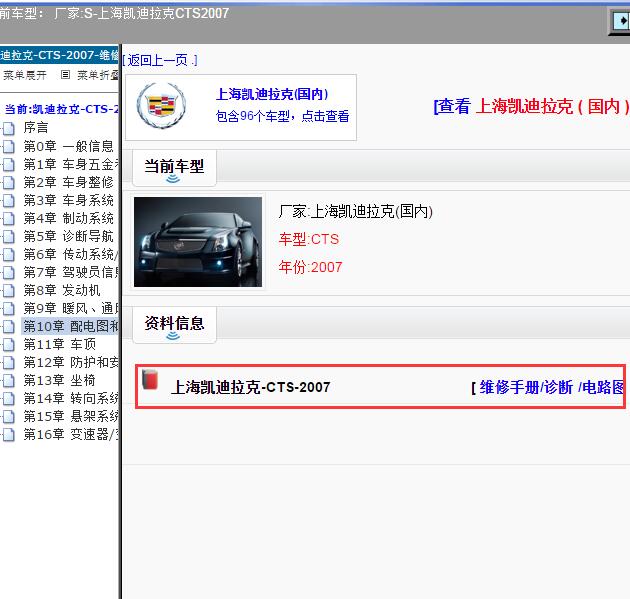The image size is (630, 599).
Task: Click the 上海凯迪拉克-CTS-2007 document title
Action: coord(251,387)
